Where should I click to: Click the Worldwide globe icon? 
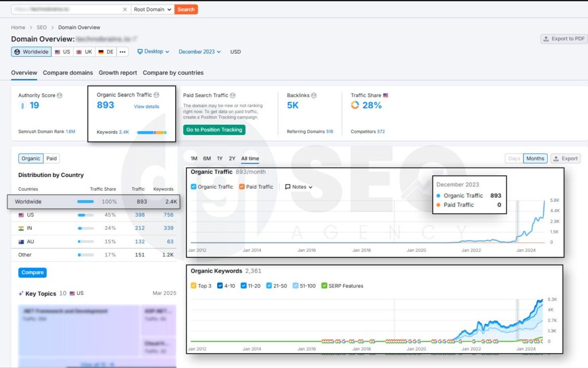click(x=17, y=52)
